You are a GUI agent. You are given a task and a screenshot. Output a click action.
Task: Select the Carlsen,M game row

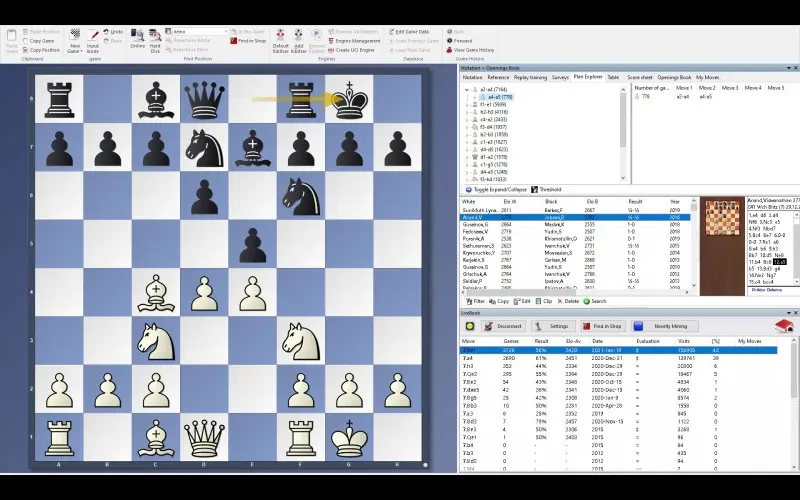click(x=556, y=259)
